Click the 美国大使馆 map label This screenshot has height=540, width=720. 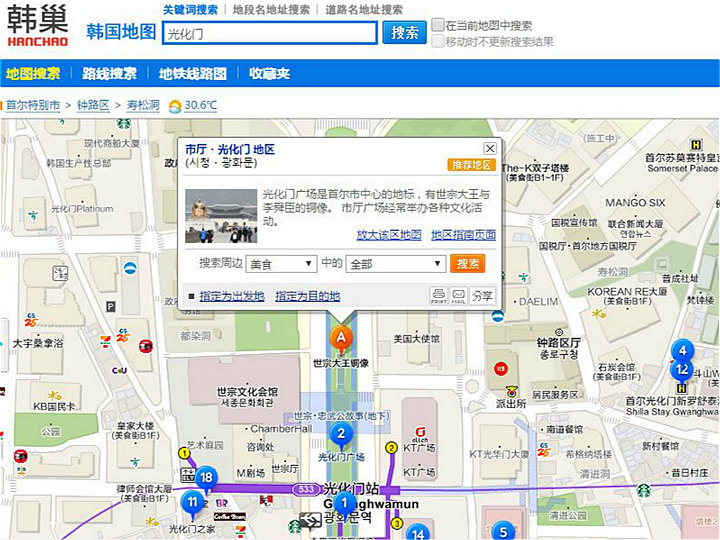pos(416,339)
